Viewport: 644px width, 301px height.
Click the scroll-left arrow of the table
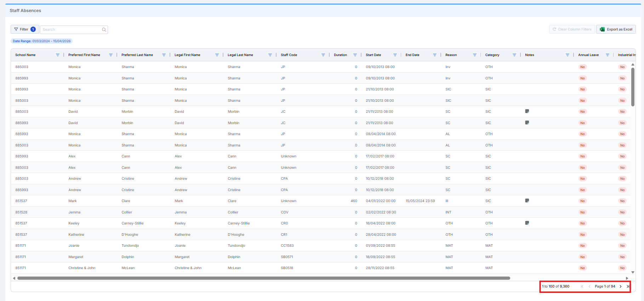(14, 278)
